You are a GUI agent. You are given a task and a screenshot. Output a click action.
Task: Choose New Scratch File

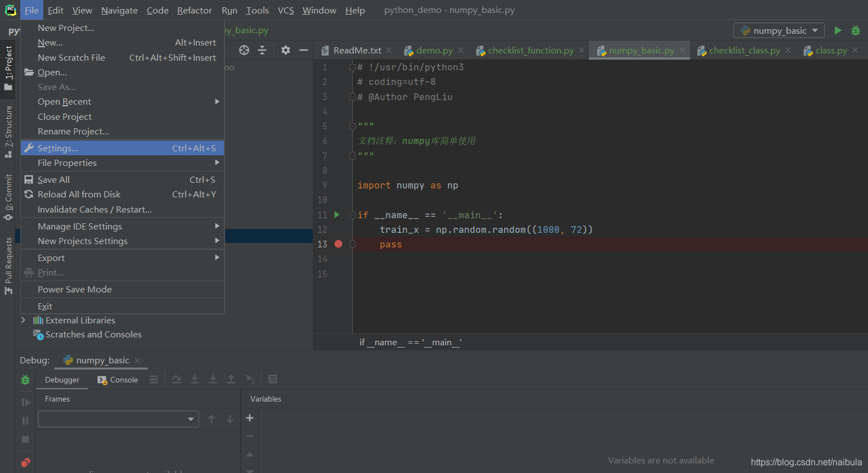click(x=123, y=57)
